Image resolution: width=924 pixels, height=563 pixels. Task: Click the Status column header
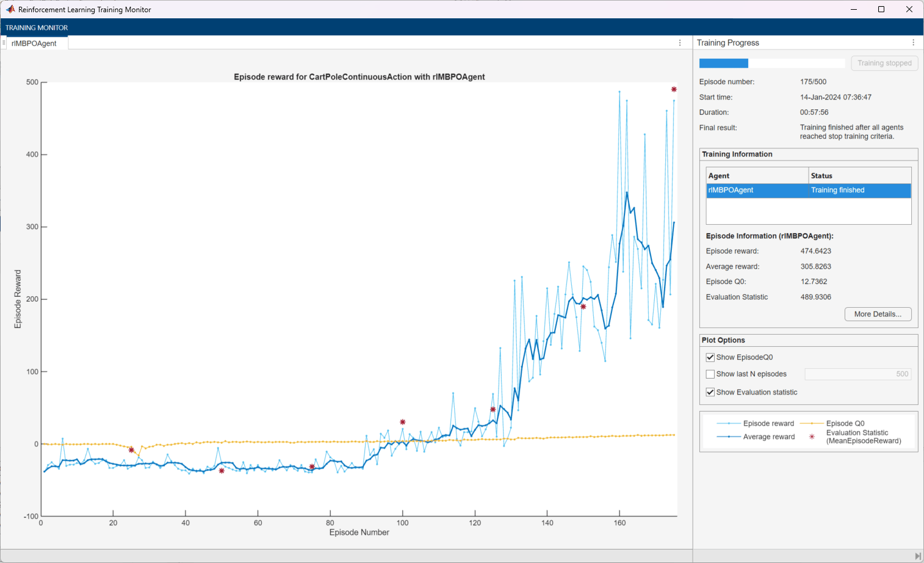[x=860, y=176]
